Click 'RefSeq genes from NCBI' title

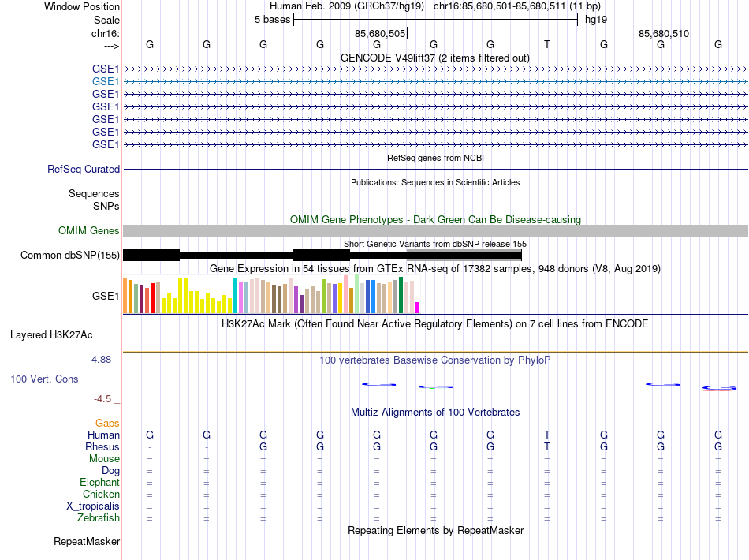(436, 158)
